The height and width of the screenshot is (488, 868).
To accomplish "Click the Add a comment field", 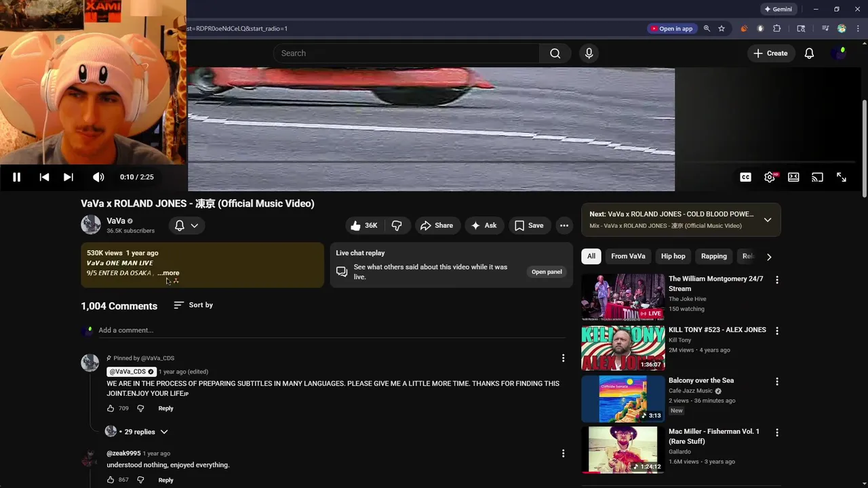I will [332, 330].
